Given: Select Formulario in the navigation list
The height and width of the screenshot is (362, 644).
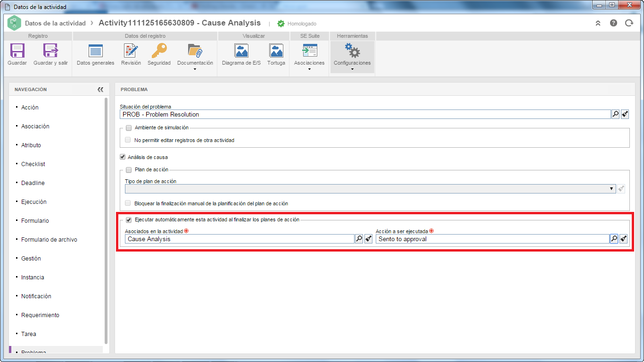Looking at the screenshot, I should click(x=35, y=221).
